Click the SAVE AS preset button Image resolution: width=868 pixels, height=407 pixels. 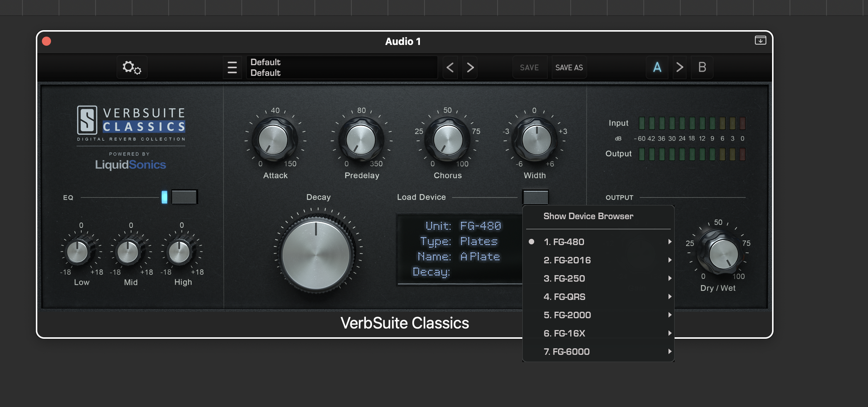(569, 67)
